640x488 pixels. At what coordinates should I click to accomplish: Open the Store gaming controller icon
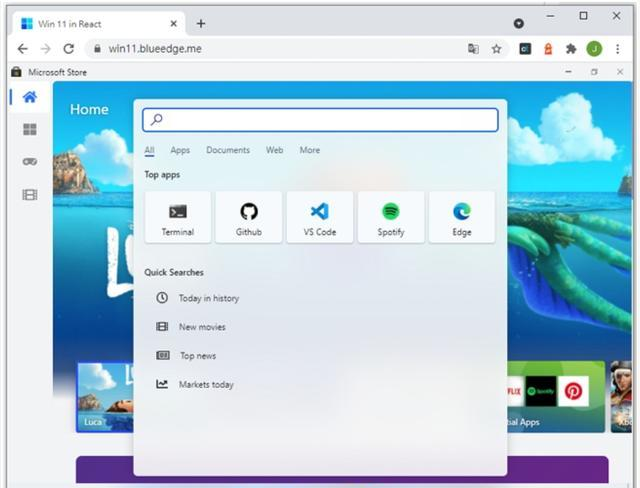pos(29,162)
